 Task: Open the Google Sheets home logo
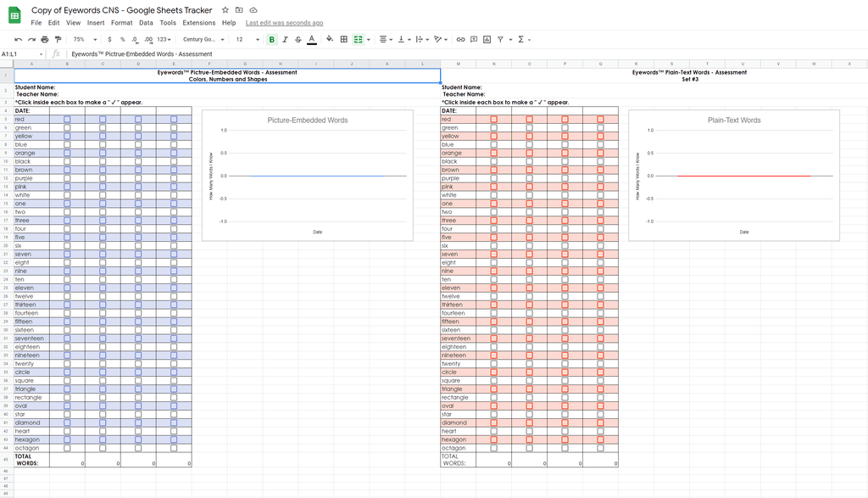click(x=15, y=15)
